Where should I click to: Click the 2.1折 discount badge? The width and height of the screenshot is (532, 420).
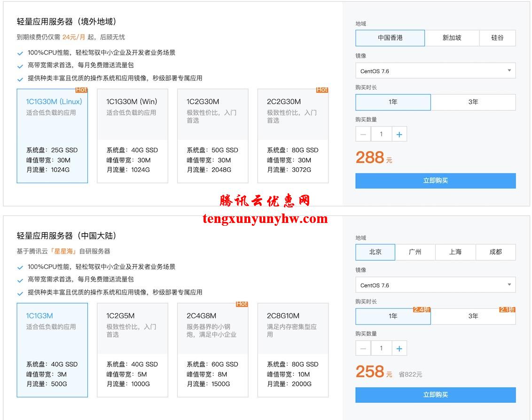coord(507,309)
